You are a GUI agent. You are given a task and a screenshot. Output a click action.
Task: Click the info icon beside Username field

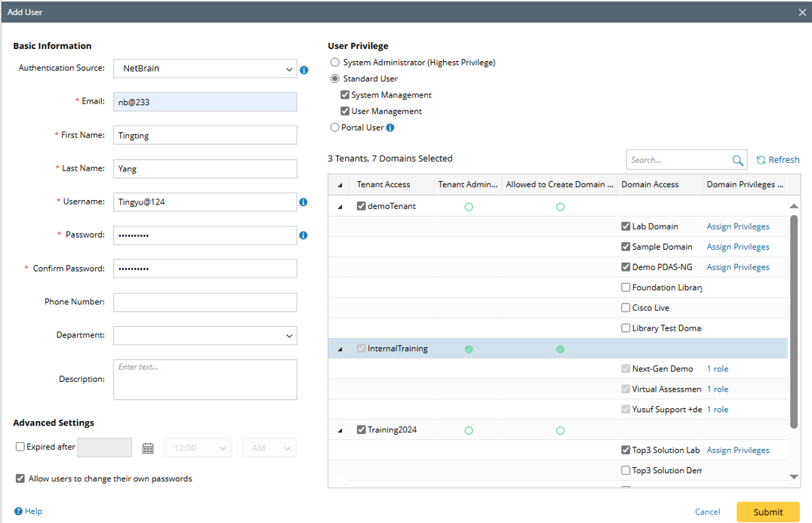[303, 202]
